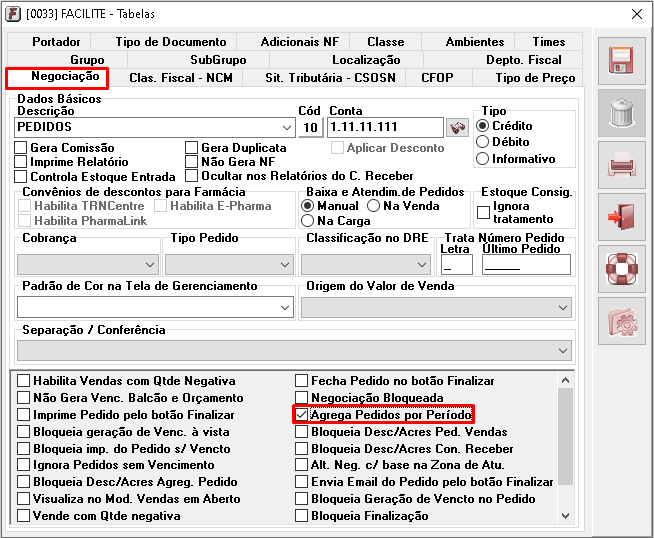
Task: Open Separação / Conferência dropdown
Action: 563,351
